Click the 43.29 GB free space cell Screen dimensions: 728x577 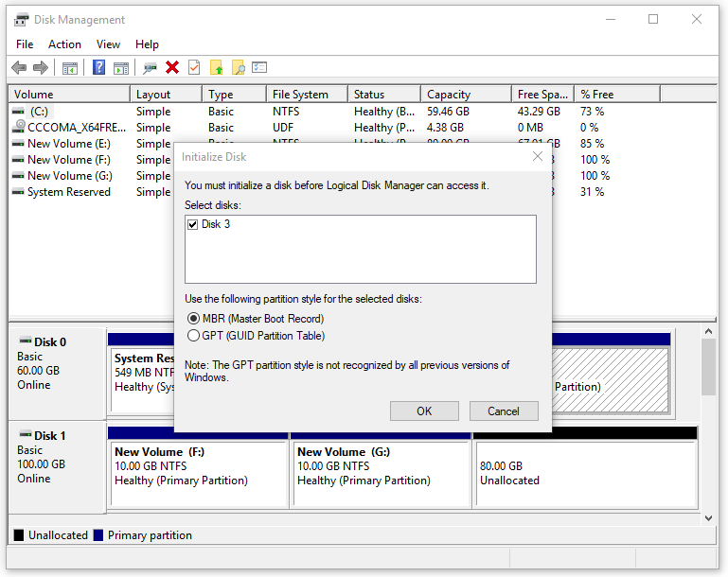click(x=539, y=112)
